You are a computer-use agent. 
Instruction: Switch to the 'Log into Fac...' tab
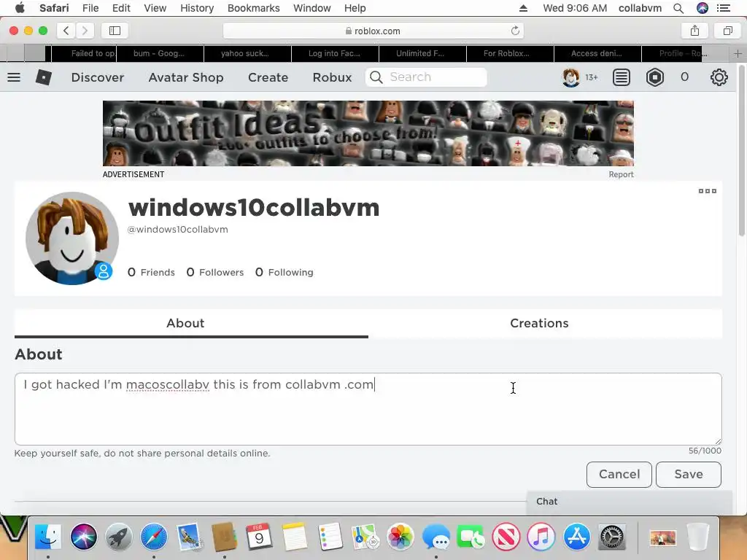coord(335,53)
